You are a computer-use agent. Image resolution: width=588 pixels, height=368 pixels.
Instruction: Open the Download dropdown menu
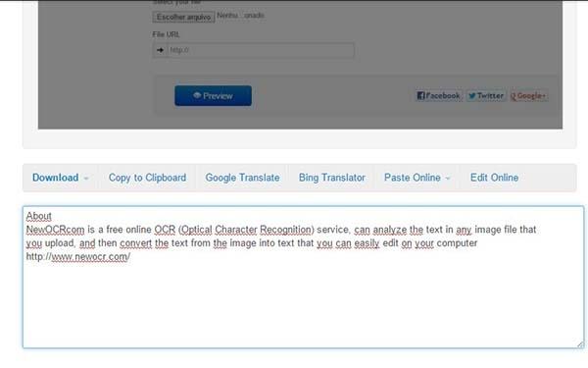(x=60, y=178)
